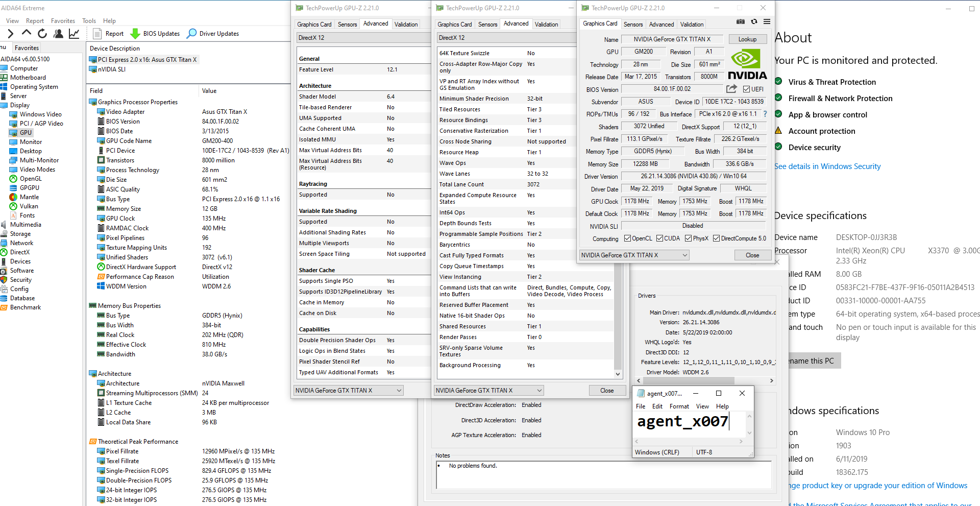Click the AIDA64 user profile toolbar icon
Viewport: 980px width, 506px height.
coord(59,34)
